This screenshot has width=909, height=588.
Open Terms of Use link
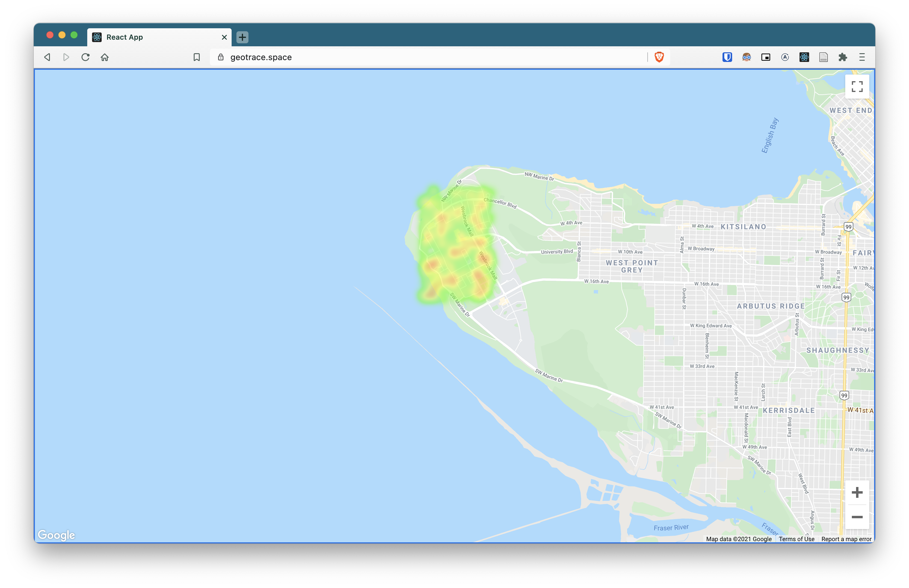(x=796, y=539)
